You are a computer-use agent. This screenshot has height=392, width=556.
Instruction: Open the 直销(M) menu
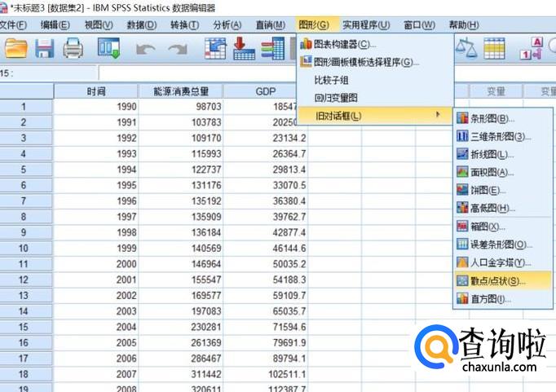[271, 25]
